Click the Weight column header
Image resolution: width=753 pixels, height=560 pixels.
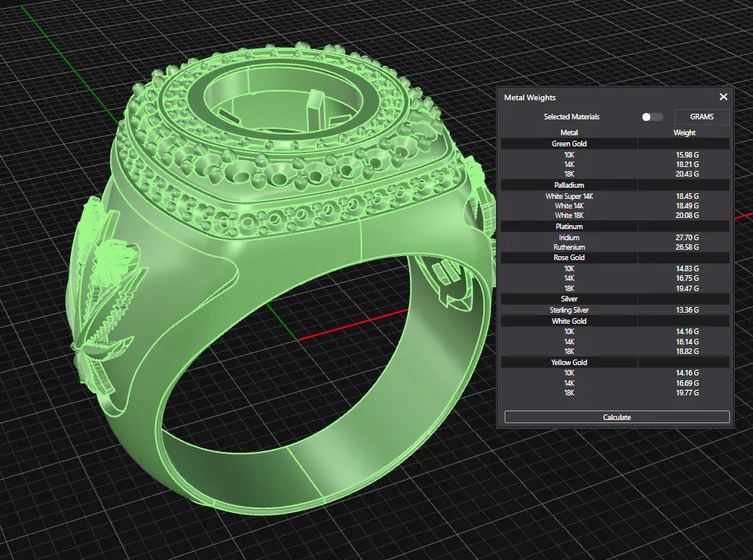click(684, 133)
